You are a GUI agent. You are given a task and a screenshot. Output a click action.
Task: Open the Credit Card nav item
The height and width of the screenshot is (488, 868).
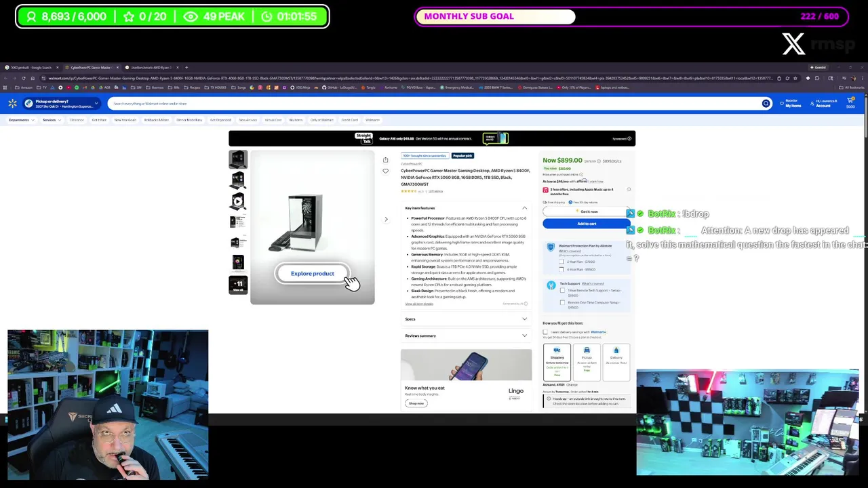click(349, 120)
